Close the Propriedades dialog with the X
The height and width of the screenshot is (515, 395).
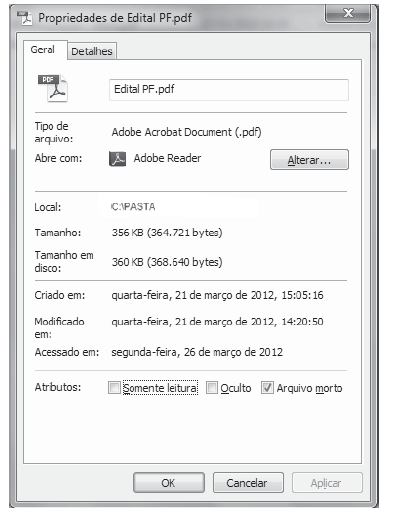click(348, 13)
